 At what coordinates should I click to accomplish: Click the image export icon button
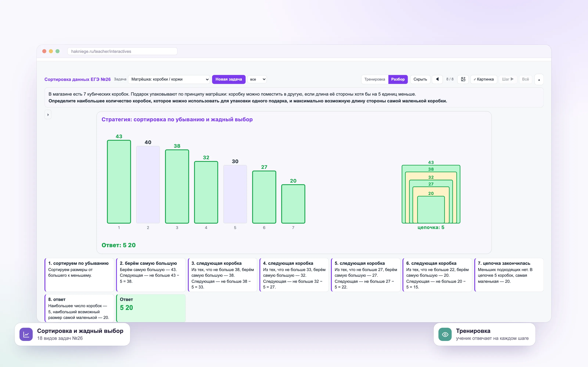[463, 79]
